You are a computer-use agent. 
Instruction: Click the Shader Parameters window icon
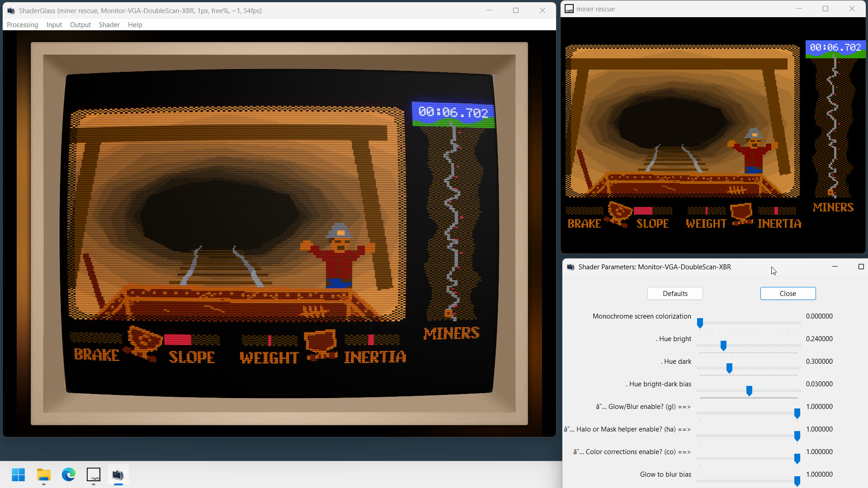(571, 267)
